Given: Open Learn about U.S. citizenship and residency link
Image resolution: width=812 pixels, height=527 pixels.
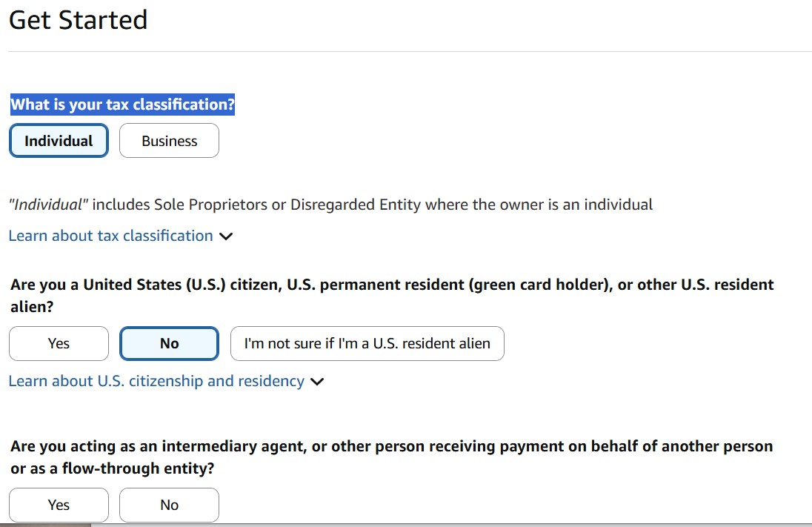Looking at the screenshot, I should pos(156,381).
